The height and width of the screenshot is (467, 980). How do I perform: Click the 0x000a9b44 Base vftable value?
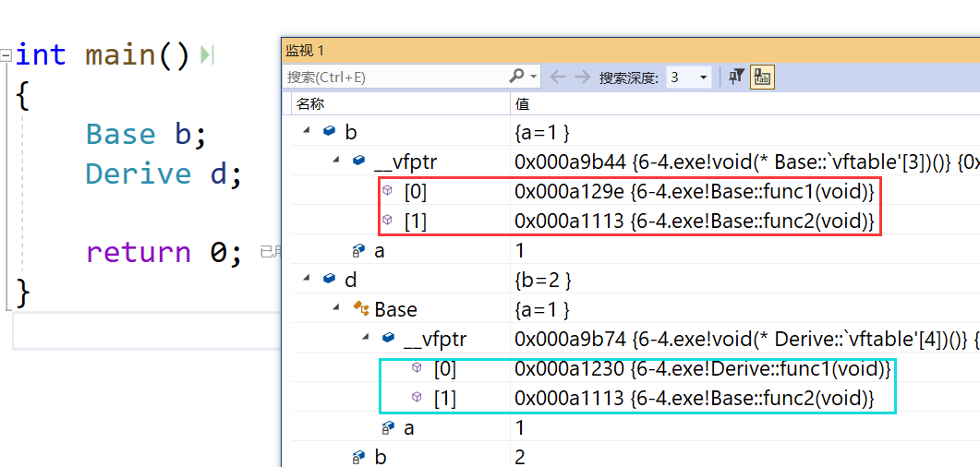pos(747,162)
